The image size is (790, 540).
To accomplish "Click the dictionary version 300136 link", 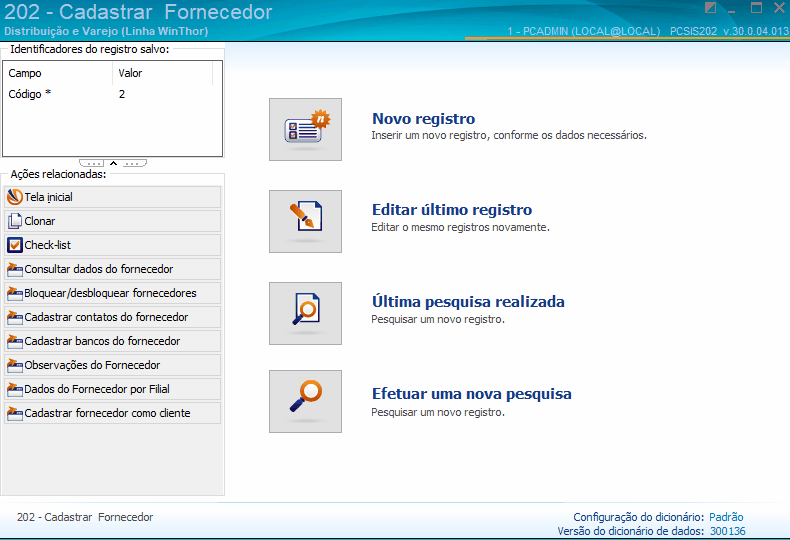I will (x=728, y=531).
